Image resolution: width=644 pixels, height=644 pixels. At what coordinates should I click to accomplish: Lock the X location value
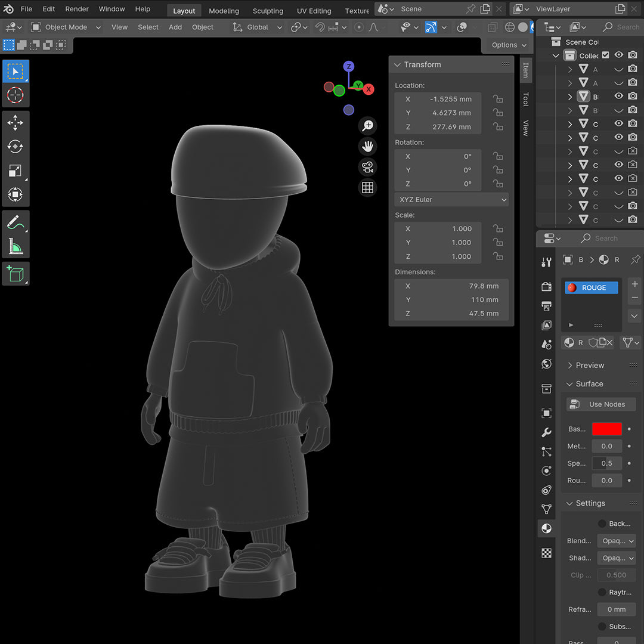click(497, 99)
